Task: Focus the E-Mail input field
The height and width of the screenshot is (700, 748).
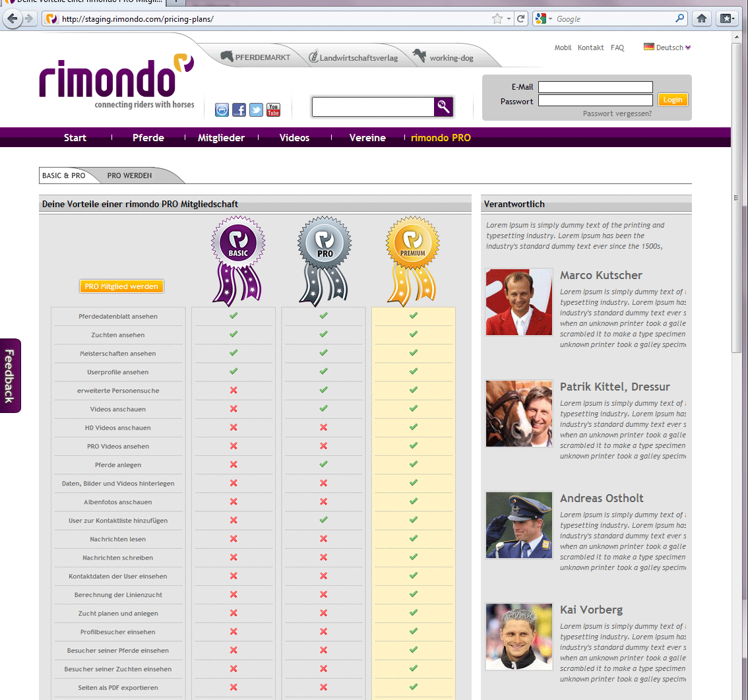Action: [596, 87]
